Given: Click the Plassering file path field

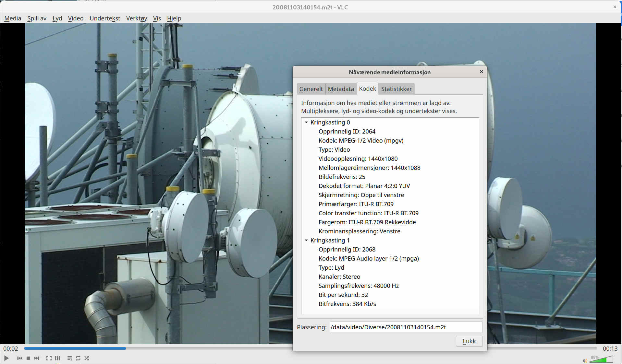Looking at the screenshot, I should (406, 327).
